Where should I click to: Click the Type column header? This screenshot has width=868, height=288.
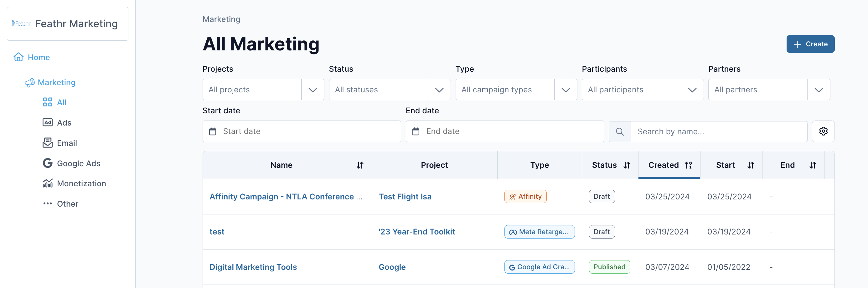(x=540, y=165)
